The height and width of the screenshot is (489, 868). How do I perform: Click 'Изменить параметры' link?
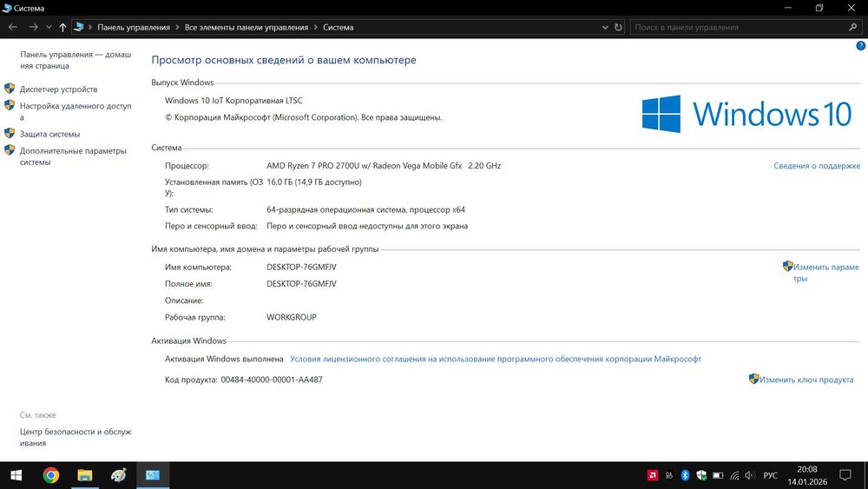pyautogui.click(x=826, y=273)
